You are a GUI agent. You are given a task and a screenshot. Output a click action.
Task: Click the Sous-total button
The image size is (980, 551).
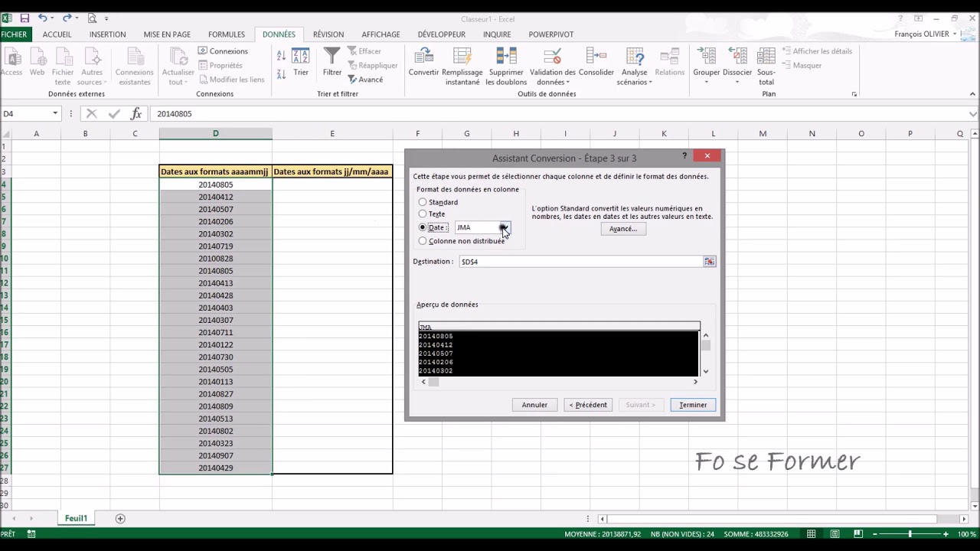(766, 67)
